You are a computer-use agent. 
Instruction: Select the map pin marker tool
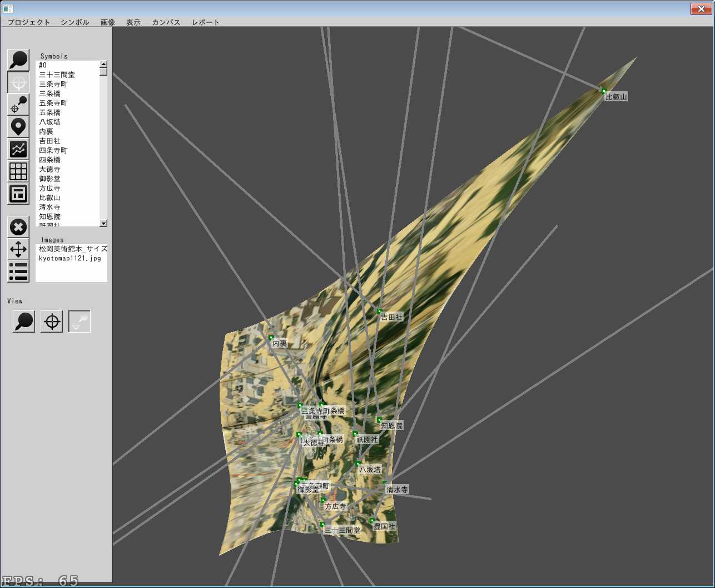click(18, 127)
